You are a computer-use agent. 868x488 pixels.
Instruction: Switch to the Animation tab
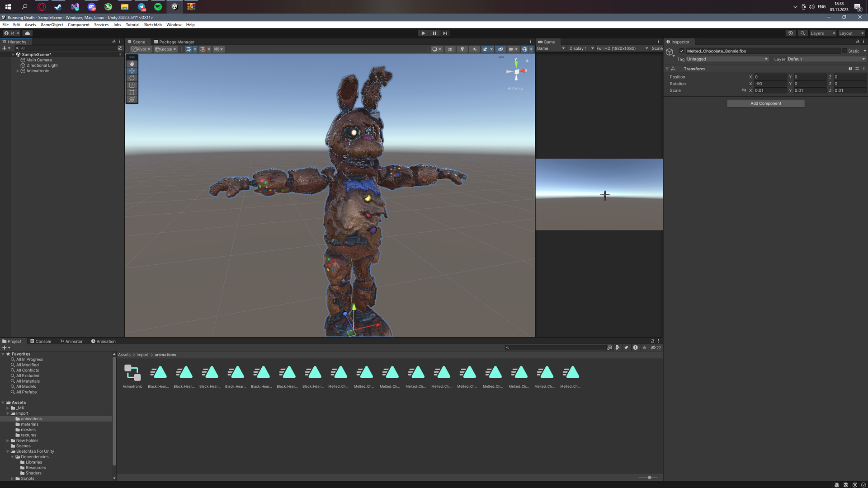pyautogui.click(x=104, y=342)
